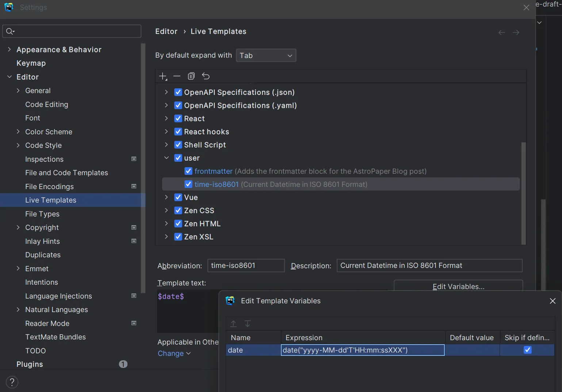Restore deleted templates with revert icon
Image resolution: width=562 pixels, height=392 pixels.
[x=206, y=76]
